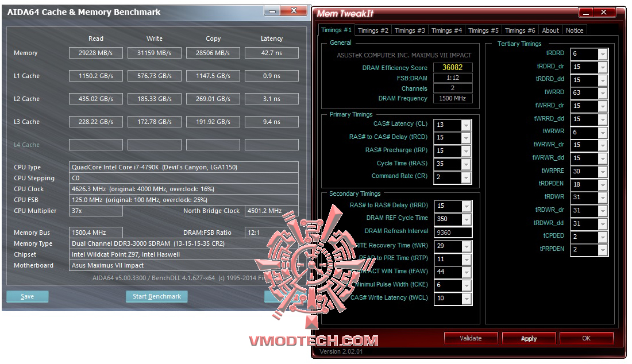
Task: Open the CAS# Write Latency (tWCL) dropdown
Action: 467,299
